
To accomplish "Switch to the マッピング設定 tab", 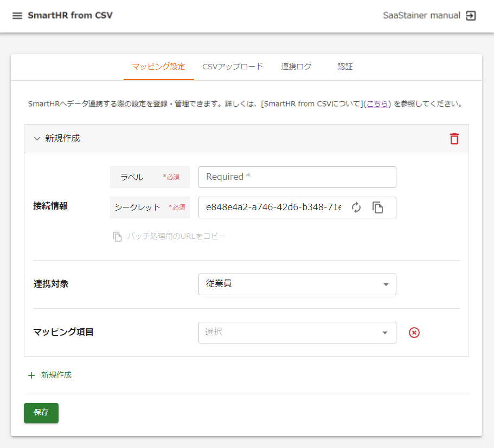I will pyautogui.click(x=158, y=67).
